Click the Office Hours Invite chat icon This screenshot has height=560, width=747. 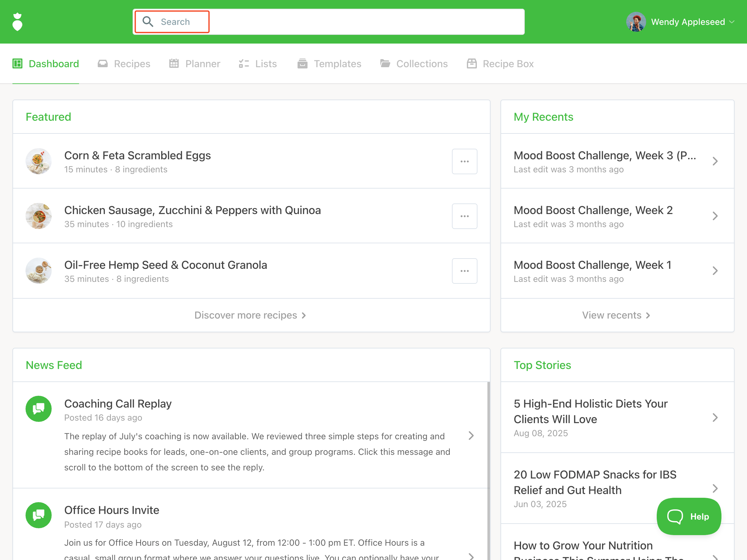click(x=39, y=515)
